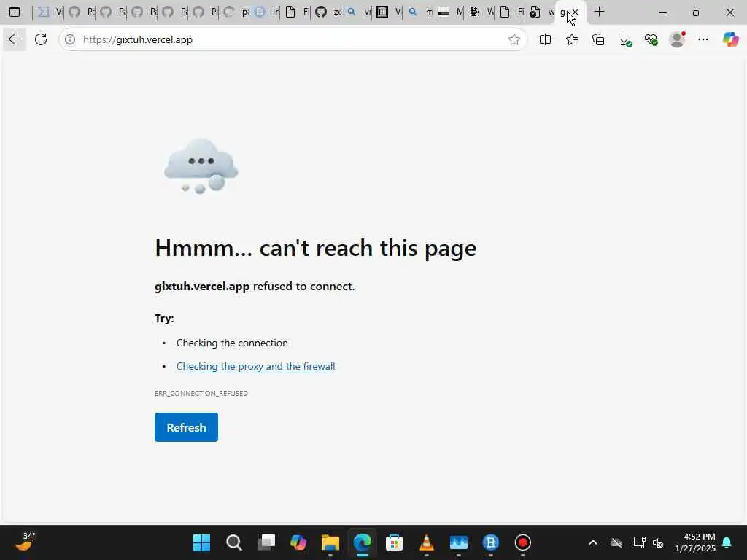
Task: Open the tab actions menu
Action: click(15, 12)
